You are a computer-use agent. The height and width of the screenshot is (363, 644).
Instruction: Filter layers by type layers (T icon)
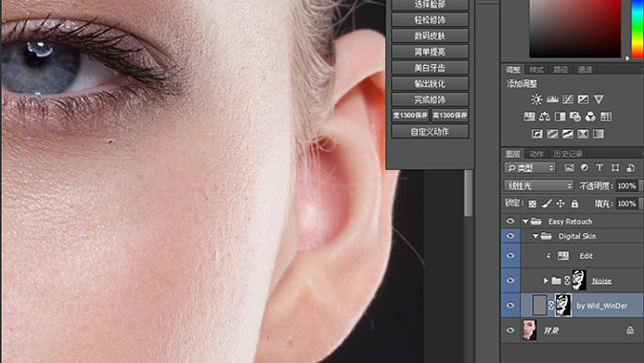[600, 167]
